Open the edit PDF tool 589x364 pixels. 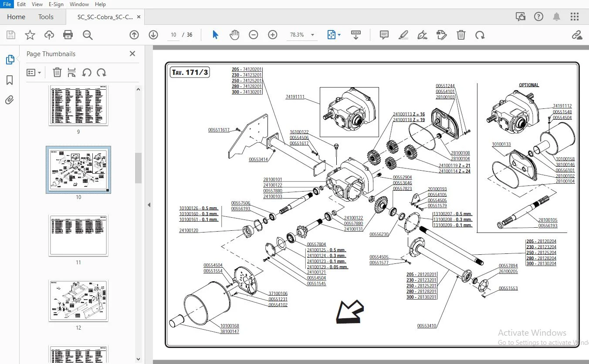click(442, 35)
